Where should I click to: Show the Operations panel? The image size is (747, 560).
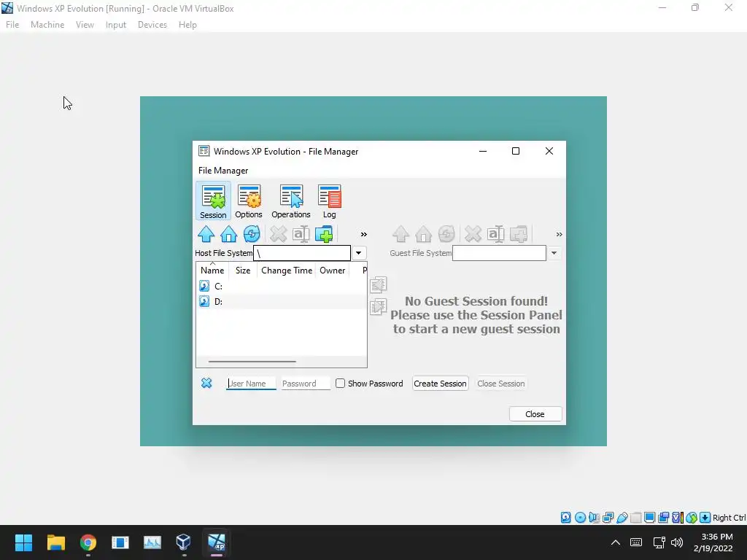point(290,201)
